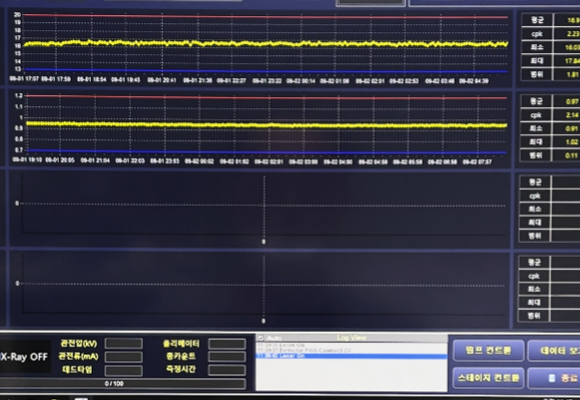Click the blue lower limit line in second chart
The image size is (580, 400).
[x=266, y=151]
